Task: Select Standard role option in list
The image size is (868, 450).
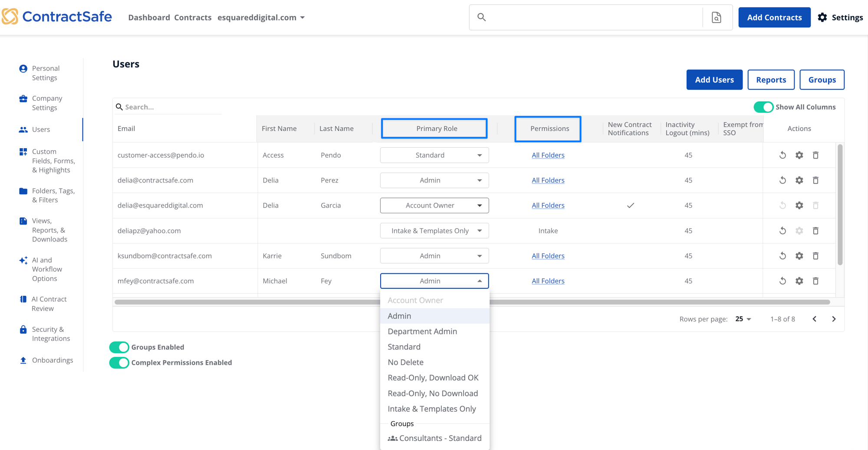Action: pos(435,347)
